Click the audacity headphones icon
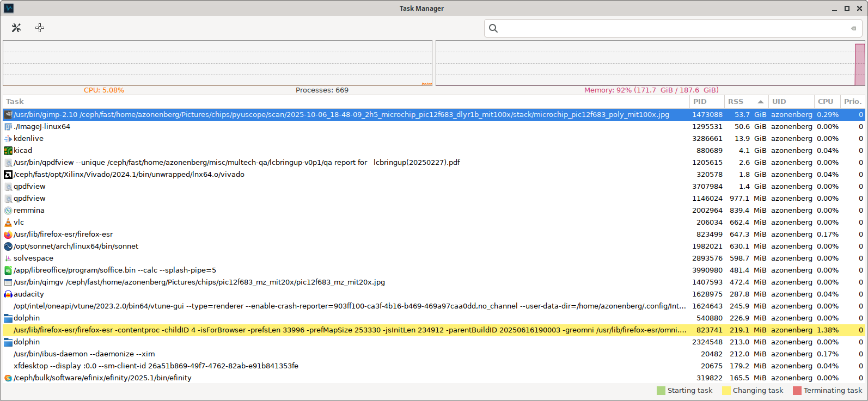The width and height of the screenshot is (868, 401). [x=8, y=294]
